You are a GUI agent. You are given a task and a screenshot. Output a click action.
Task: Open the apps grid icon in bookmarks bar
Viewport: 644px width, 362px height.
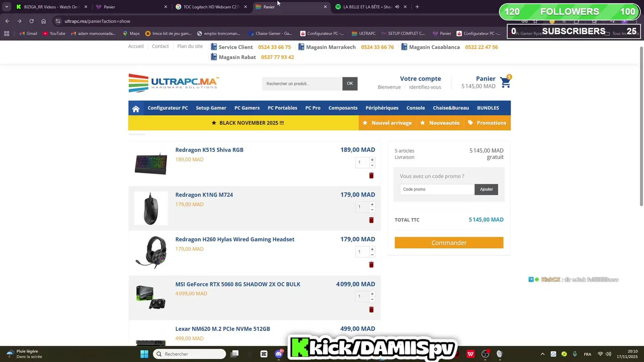7,34
